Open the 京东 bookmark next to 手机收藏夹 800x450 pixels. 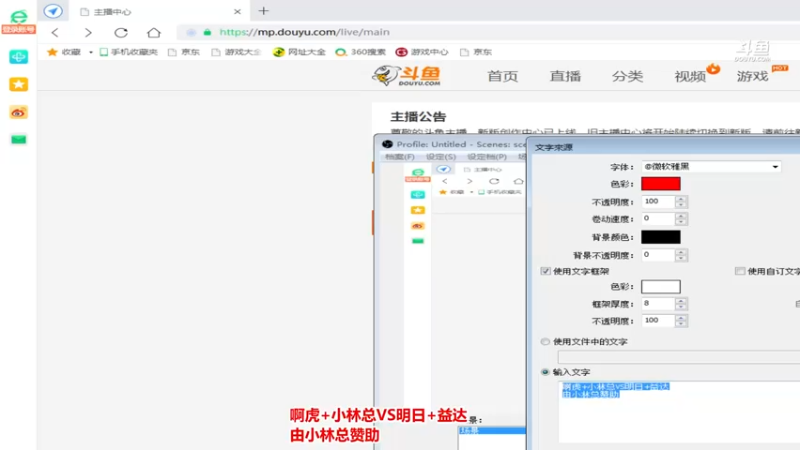(184, 52)
